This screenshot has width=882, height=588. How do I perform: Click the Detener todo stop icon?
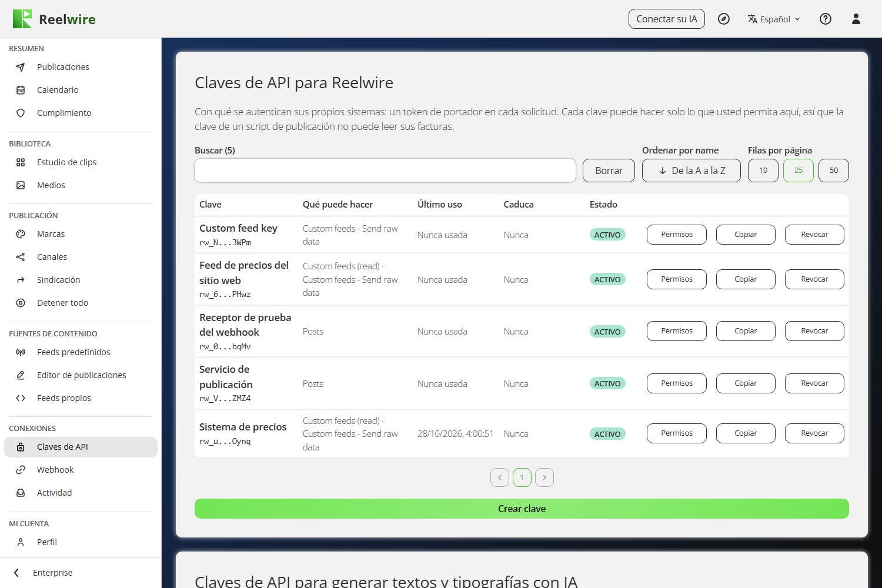(21, 303)
